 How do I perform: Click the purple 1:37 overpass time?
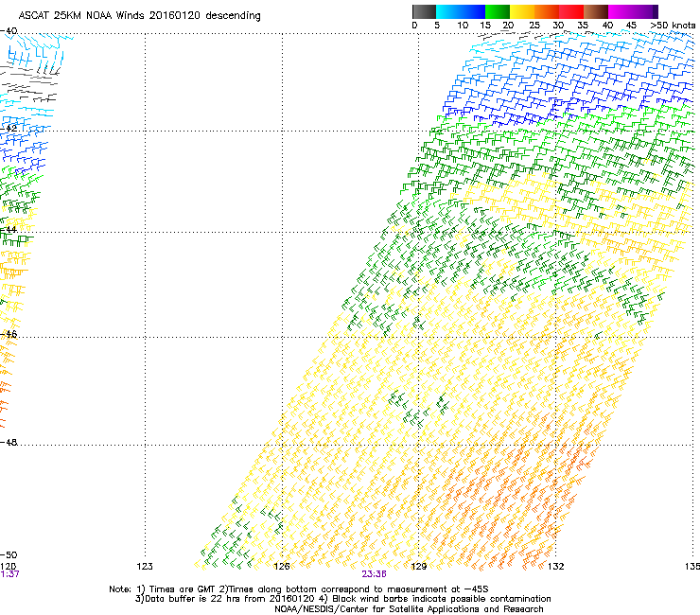click(x=9, y=574)
